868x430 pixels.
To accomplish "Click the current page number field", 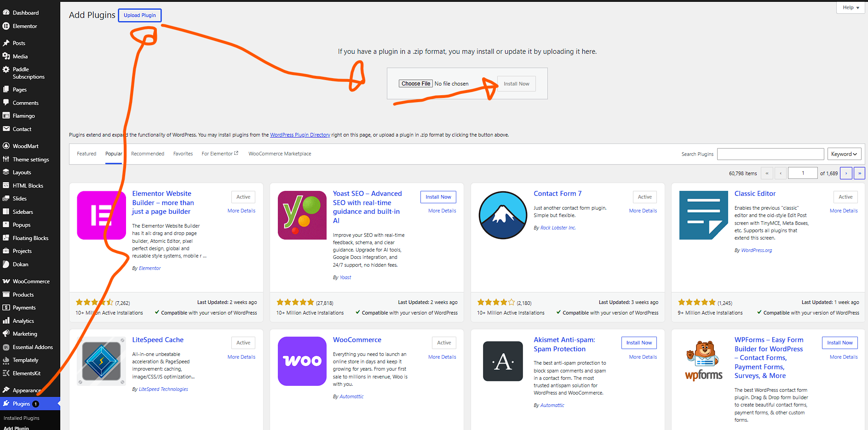I will 803,173.
